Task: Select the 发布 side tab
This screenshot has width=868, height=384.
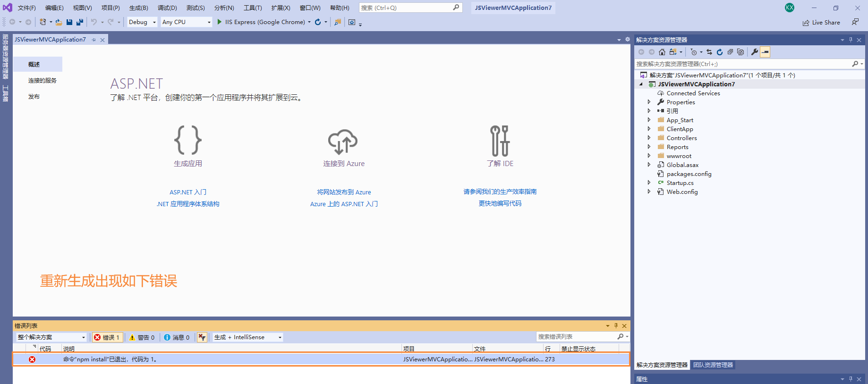Action: (x=34, y=97)
